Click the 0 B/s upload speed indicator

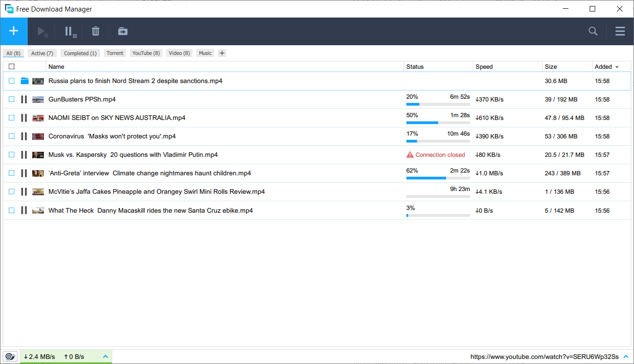click(74, 357)
